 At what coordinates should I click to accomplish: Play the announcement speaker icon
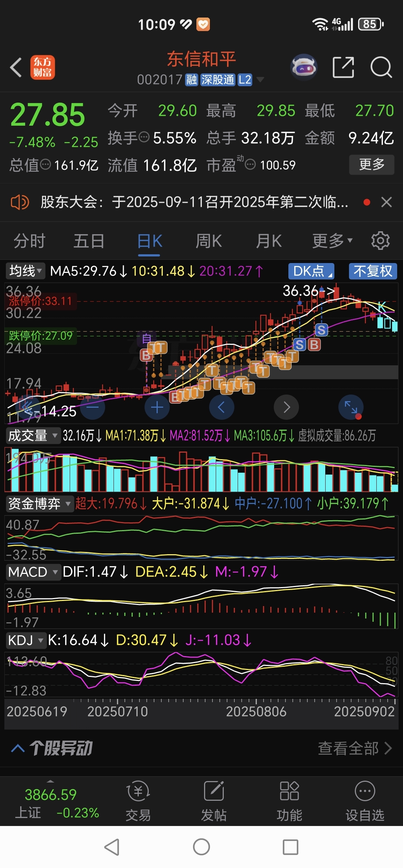(20, 202)
